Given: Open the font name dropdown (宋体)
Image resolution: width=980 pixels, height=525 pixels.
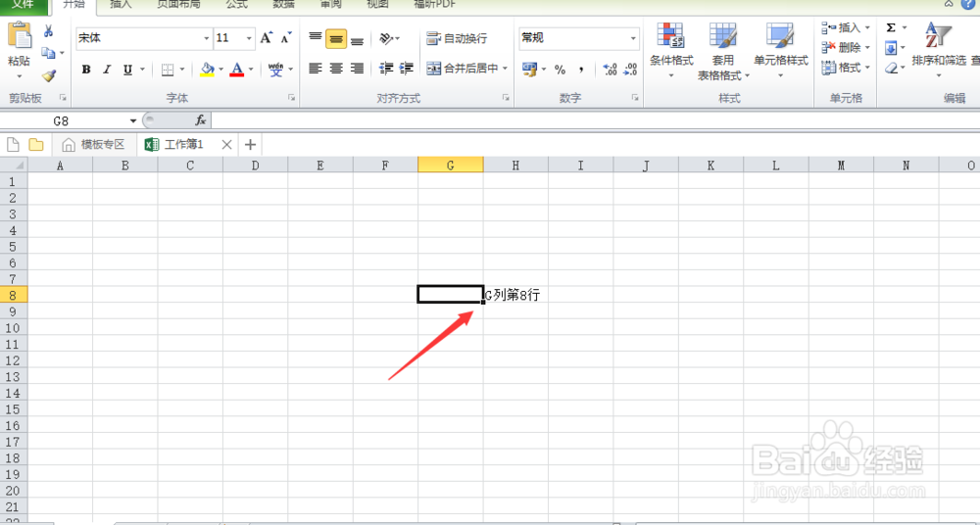Looking at the screenshot, I should (x=206, y=39).
